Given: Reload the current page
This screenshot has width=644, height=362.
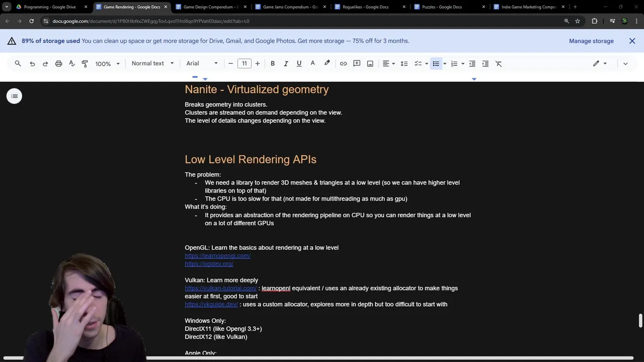Looking at the screenshot, I should click(31, 21).
